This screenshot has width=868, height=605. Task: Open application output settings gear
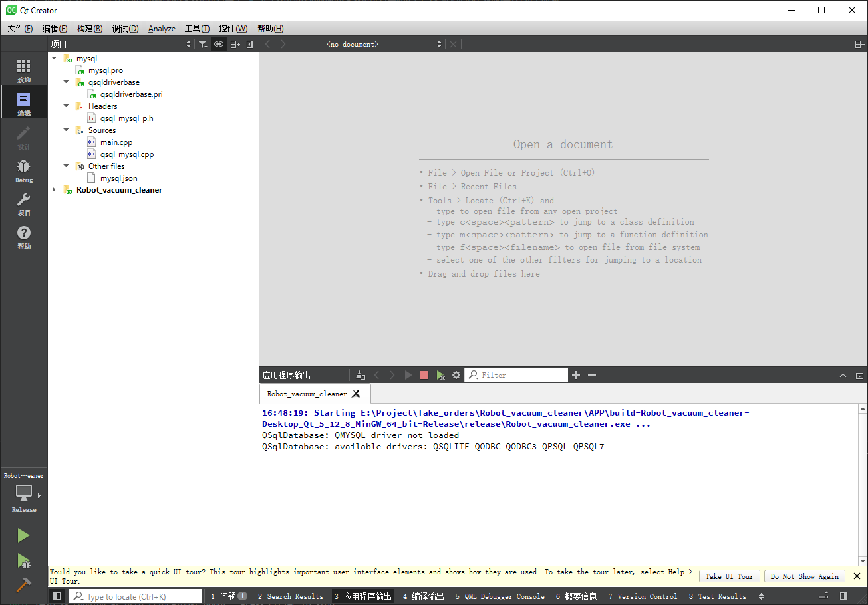tap(456, 375)
